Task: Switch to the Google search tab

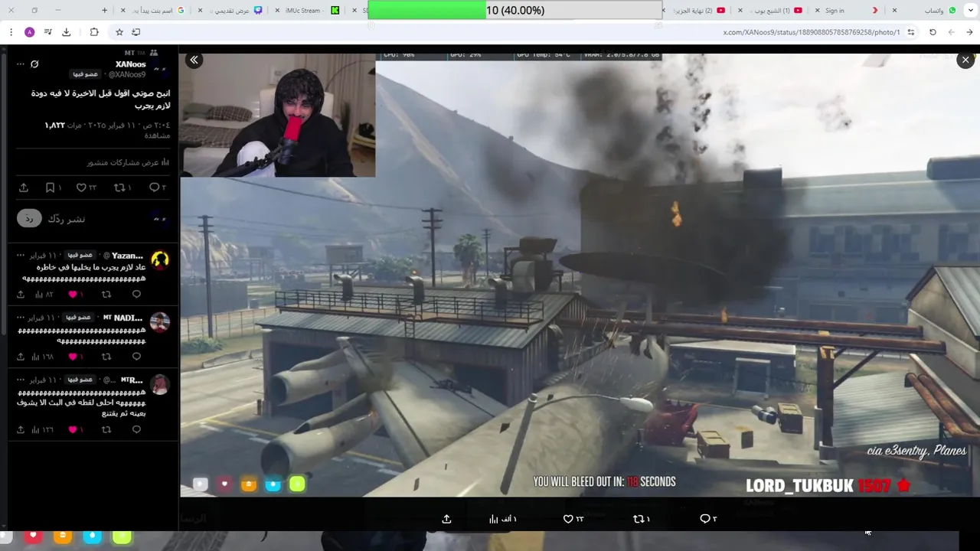Action: pyautogui.click(x=158, y=11)
